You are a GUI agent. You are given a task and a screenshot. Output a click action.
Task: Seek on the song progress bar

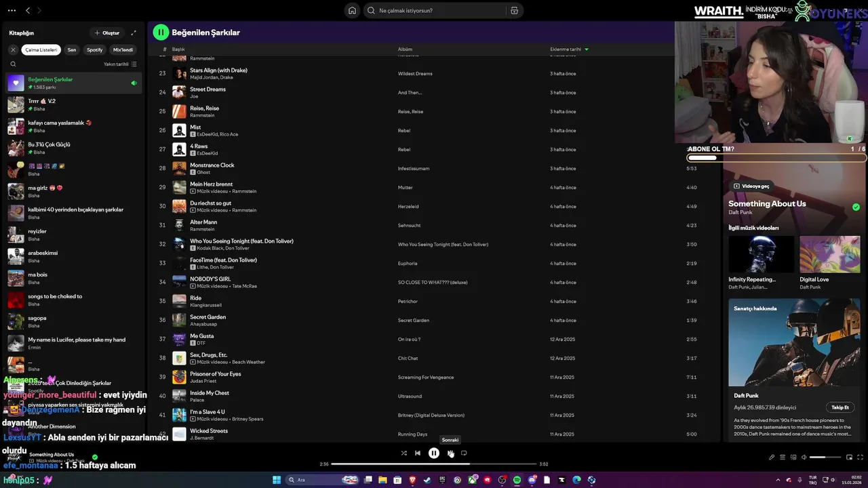(434, 464)
